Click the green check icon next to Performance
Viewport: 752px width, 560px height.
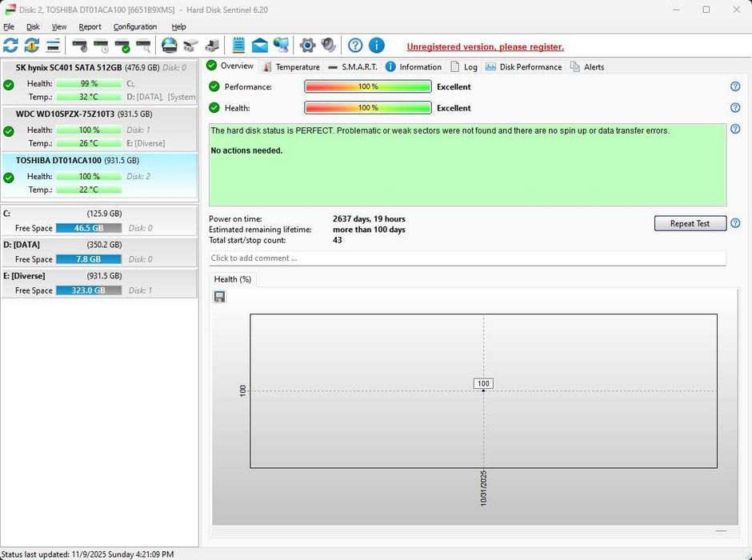click(x=214, y=86)
